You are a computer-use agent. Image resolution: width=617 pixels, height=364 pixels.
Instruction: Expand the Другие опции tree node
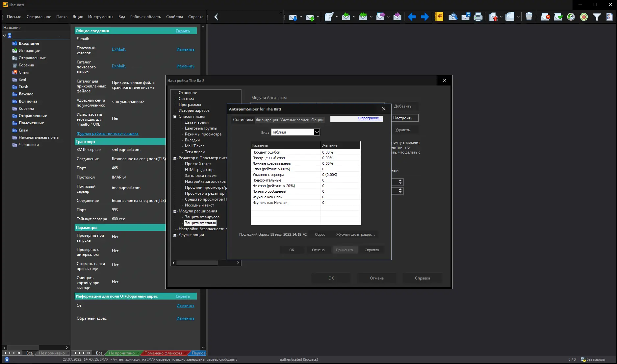[x=175, y=235]
